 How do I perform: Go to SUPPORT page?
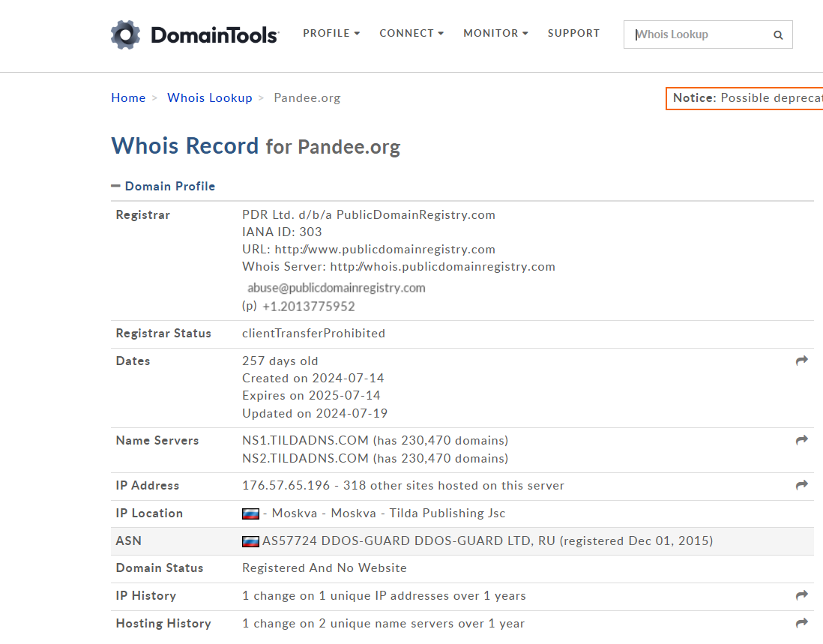pyautogui.click(x=573, y=33)
